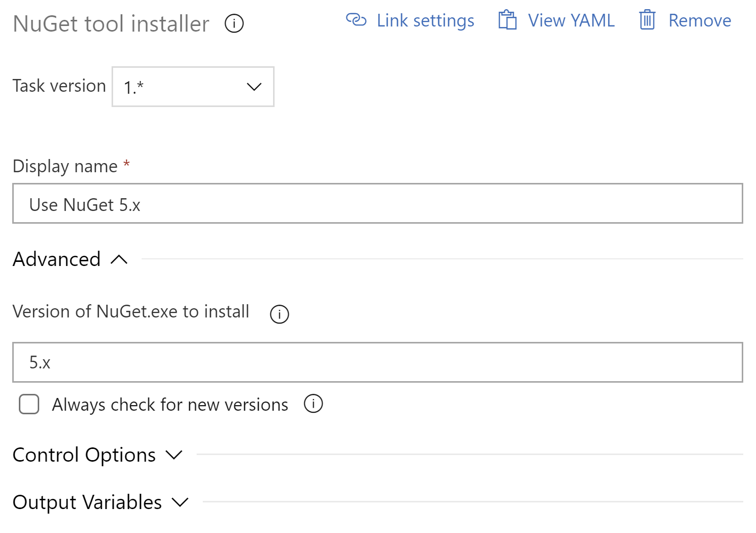Click the "View YAML" link
The width and height of the screenshot is (756, 533).
coord(571,20)
